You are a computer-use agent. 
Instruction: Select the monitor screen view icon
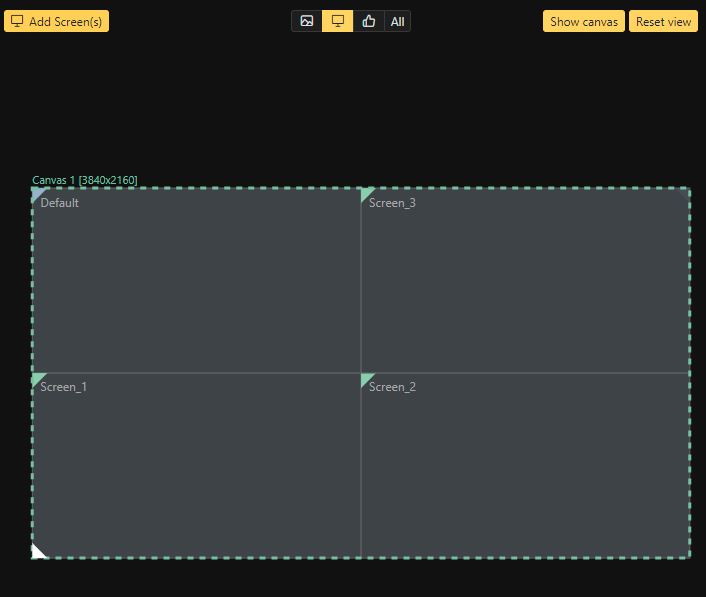click(338, 21)
